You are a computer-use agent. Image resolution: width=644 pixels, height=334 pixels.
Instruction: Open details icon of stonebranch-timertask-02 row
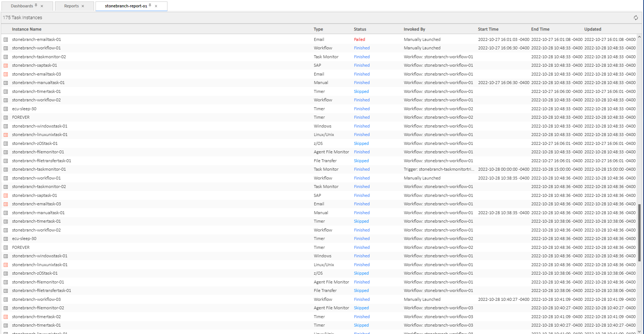6,317
